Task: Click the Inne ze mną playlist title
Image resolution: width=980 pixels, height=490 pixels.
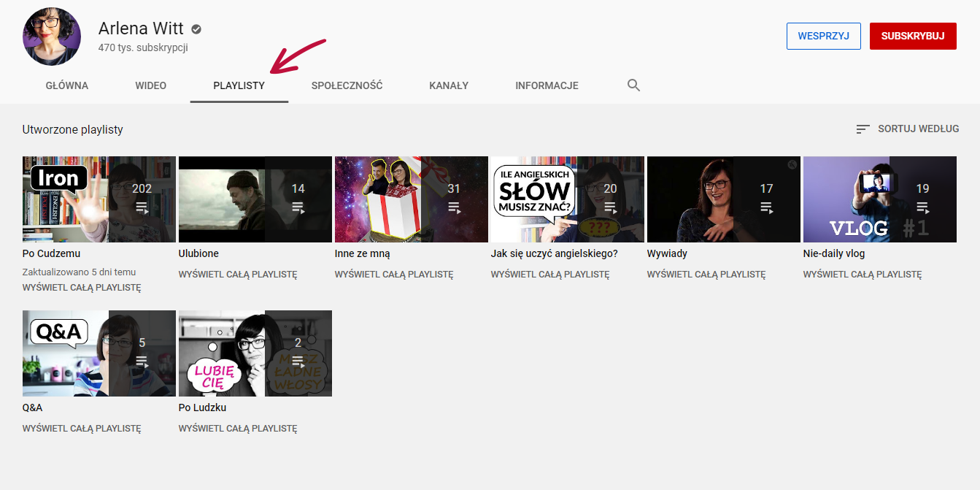Action: pyautogui.click(x=363, y=253)
